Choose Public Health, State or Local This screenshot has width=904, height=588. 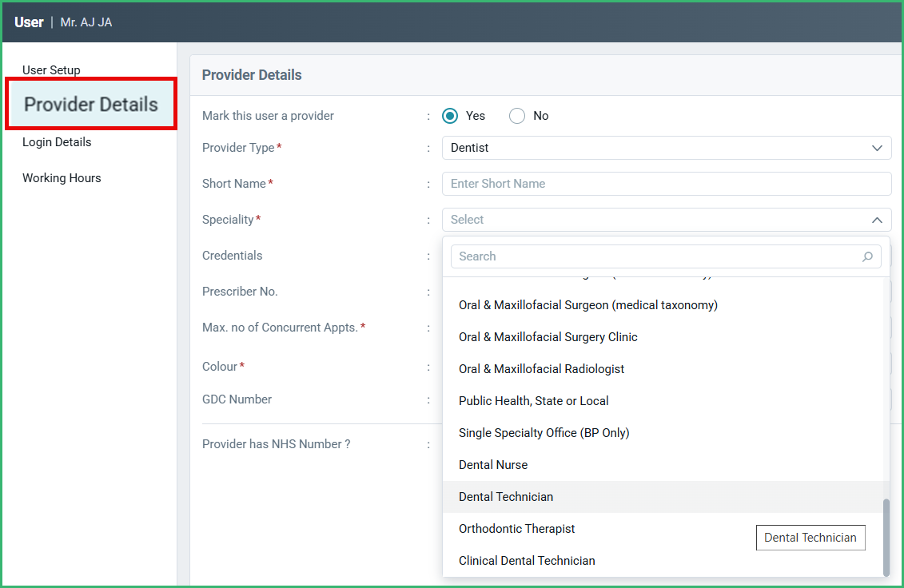[663, 400]
